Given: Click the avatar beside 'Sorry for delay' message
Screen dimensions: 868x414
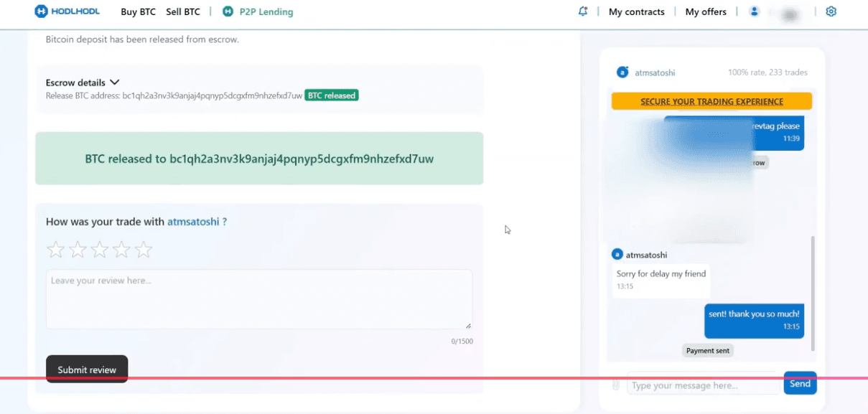Looking at the screenshot, I should 617,254.
